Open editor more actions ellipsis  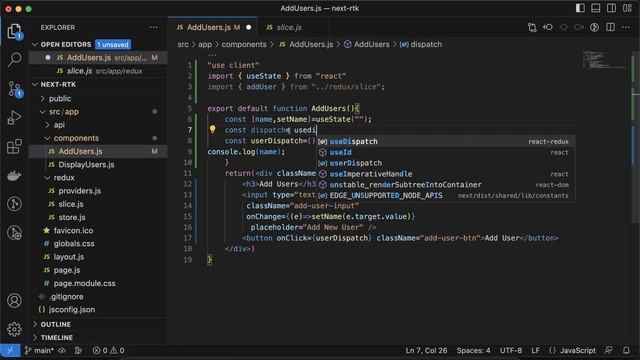pyautogui.click(x=626, y=27)
